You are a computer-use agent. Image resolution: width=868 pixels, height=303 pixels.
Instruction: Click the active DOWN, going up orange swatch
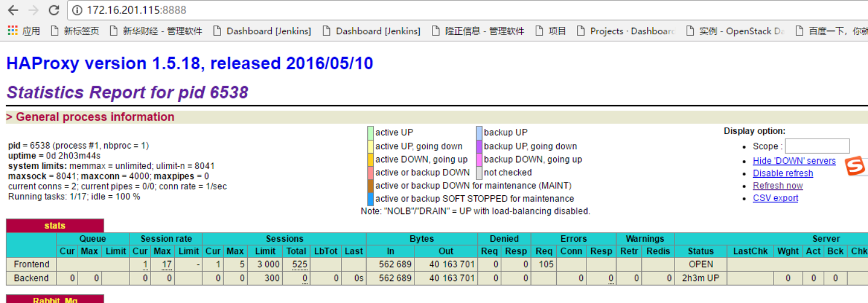tap(370, 159)
